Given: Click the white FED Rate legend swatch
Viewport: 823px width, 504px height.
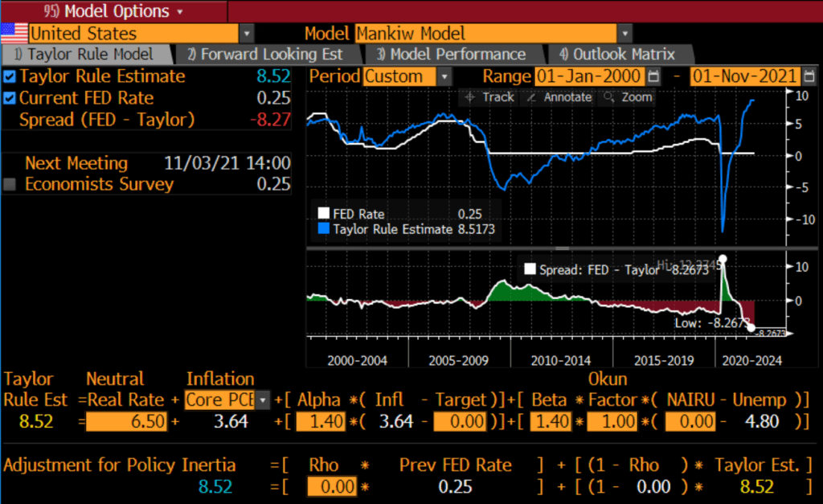Looking at the screenshot, I should point(324,214).
